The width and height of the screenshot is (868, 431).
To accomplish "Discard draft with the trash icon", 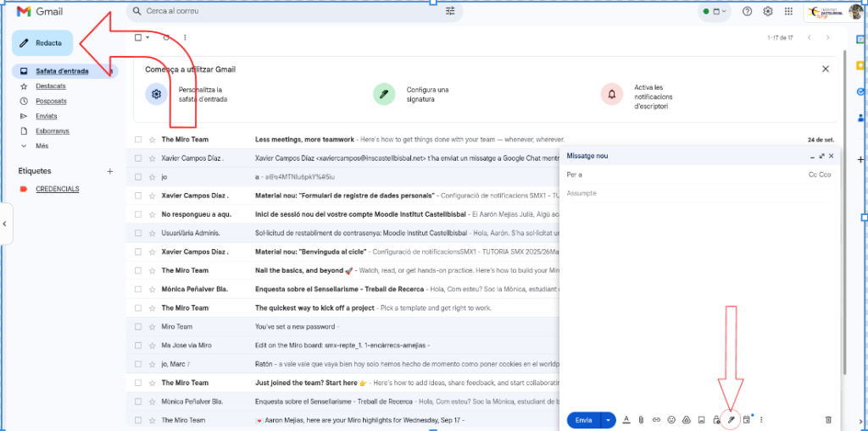I will point(828,420).
